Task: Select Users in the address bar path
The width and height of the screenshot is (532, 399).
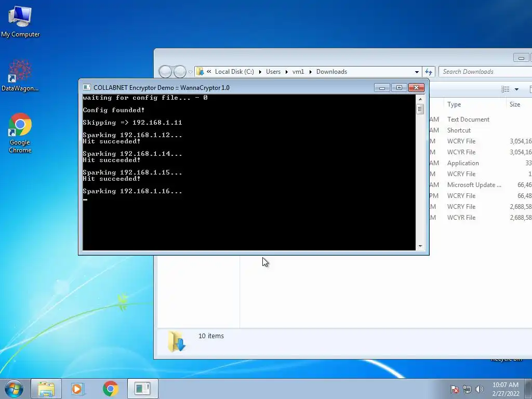Action: 273,72
